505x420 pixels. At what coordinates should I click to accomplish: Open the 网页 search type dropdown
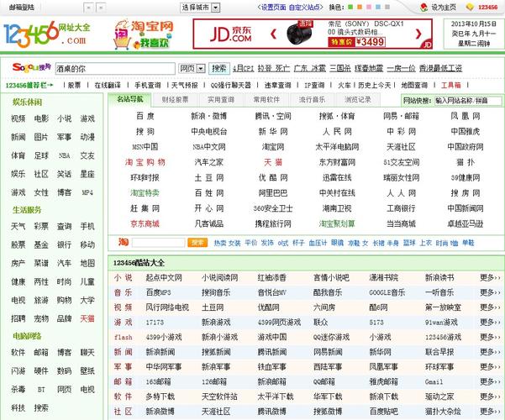click(192, 68)
